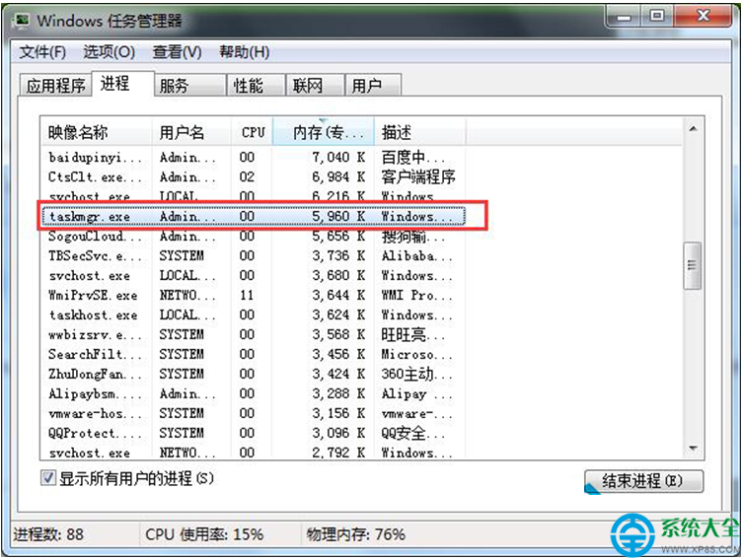The image size is (743, 560).
Task: Select the taskhost.exe process row
Action: point(253,315)
